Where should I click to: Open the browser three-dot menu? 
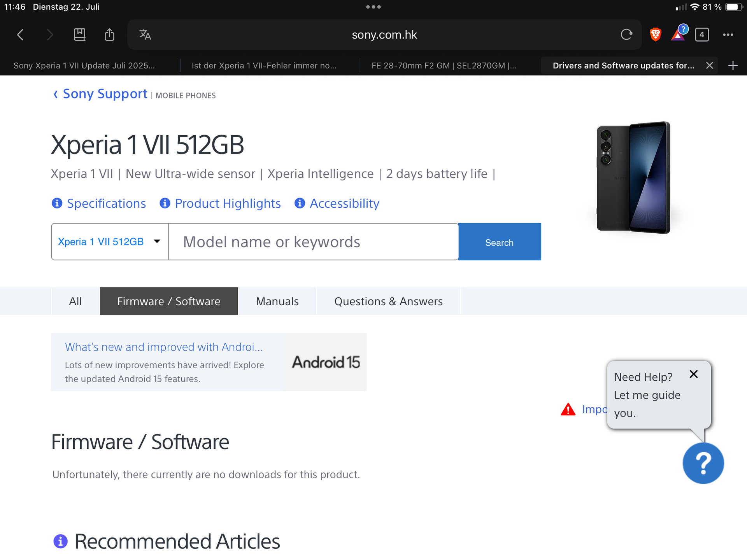(x=728, y=35)
